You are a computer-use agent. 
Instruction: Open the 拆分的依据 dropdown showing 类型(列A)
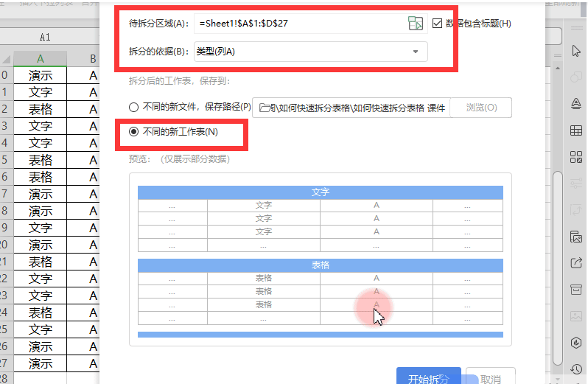310,52
